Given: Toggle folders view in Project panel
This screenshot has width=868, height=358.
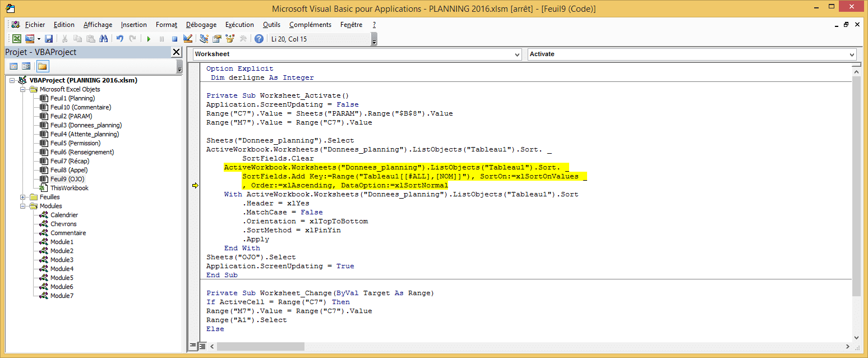Looking at the screenshot, I should 43,66.
